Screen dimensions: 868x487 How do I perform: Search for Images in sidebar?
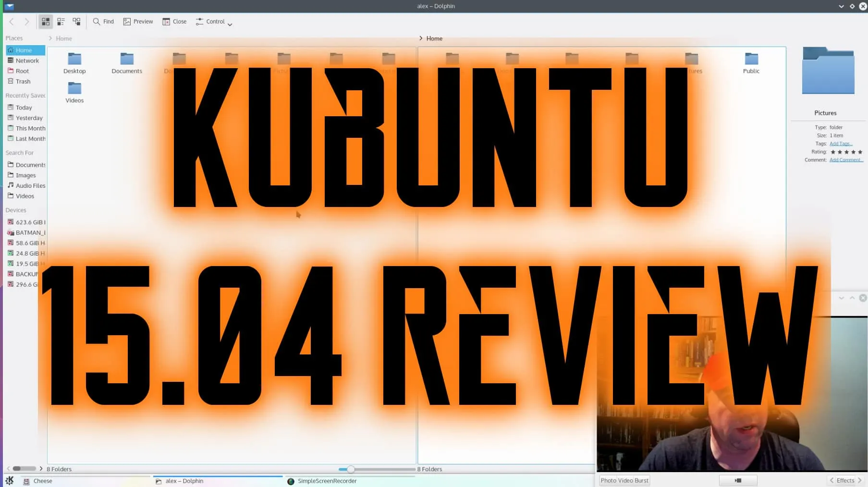(25, 175)
